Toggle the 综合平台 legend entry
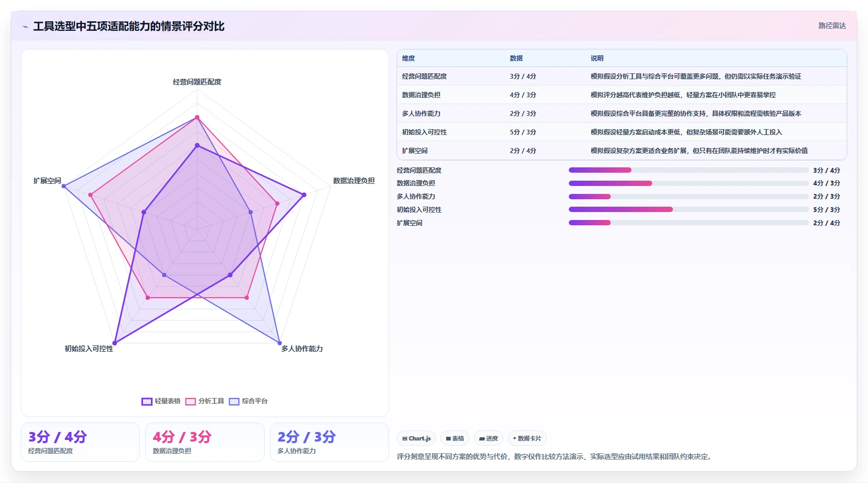The width and height of the screenshot is (868, 483). [x=248, y=401]
